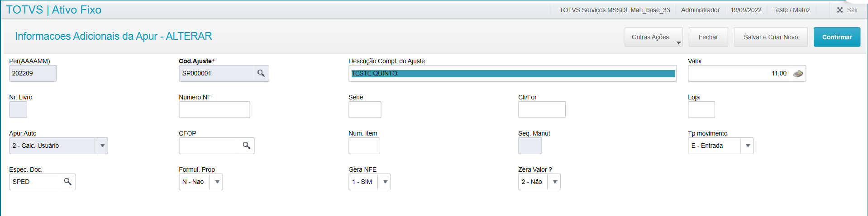Screen dimensions: 868x216
Task: Click the Cli/For input field
Action: (x=542, y=109)
